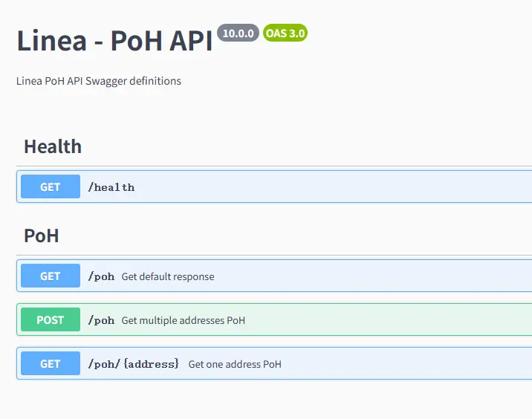
Task: Click the POST method badge
Action: pos(51,319)
